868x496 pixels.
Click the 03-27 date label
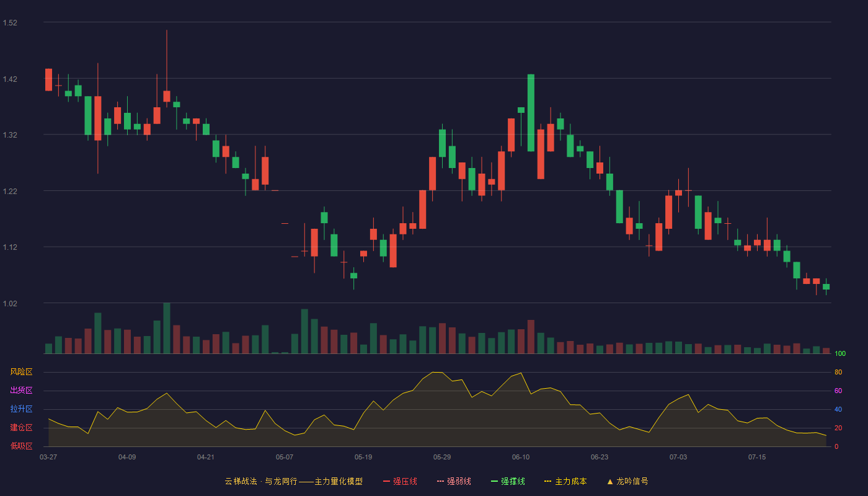[48, 457]
